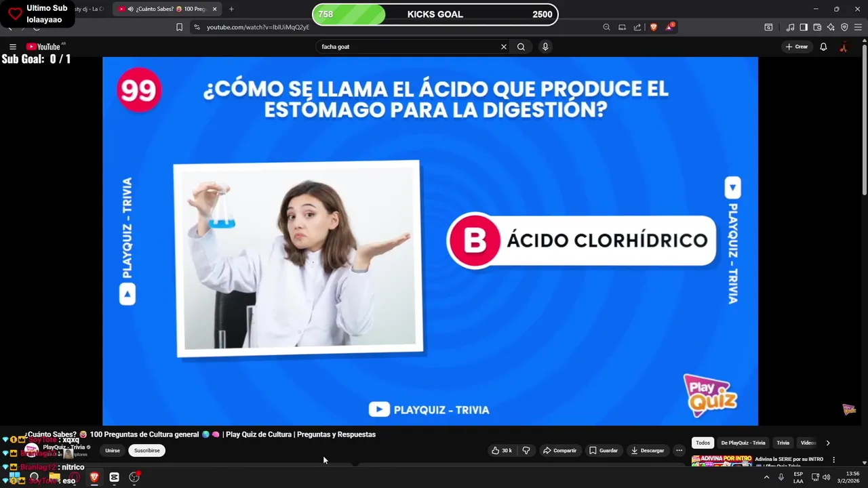Viewport: 868px width, 488px height.
Task: Open Brave VPN shield icon
Action: (844, 27)
